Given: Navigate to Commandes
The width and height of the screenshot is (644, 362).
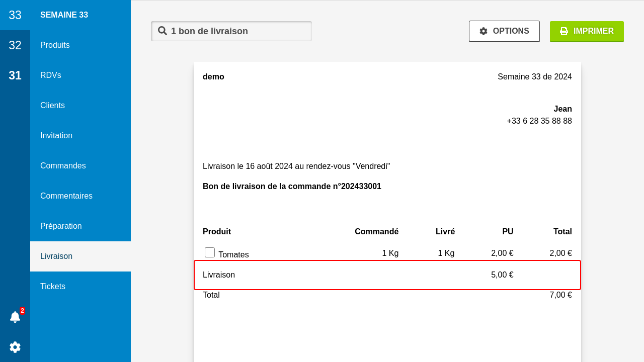Looking at the screenshot, I should [63, 166].
